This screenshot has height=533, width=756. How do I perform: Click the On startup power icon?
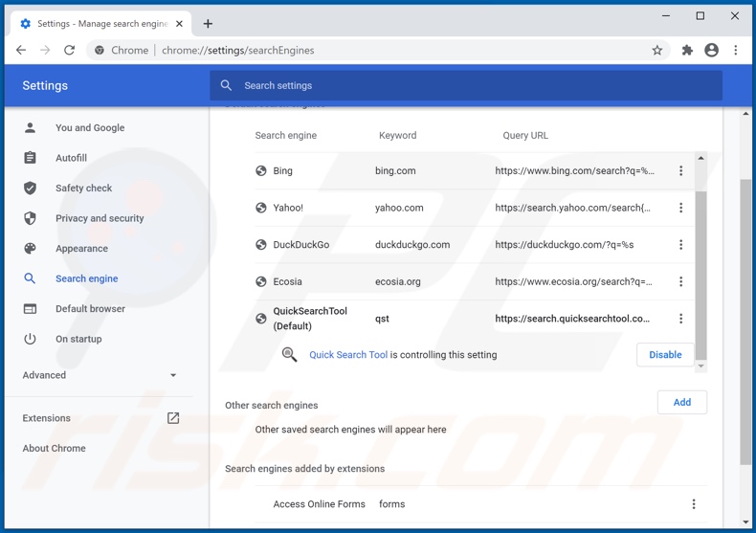[x=30, y=339]
